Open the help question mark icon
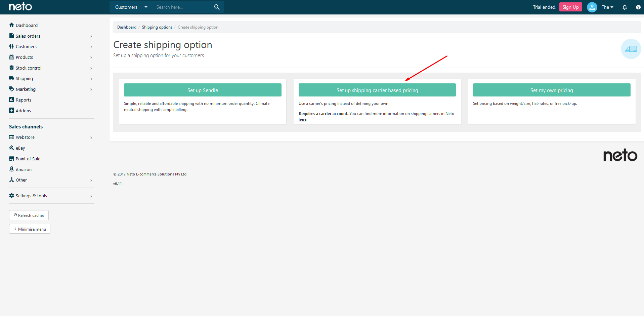Screen dimensions: 644x316 point(638,7)
